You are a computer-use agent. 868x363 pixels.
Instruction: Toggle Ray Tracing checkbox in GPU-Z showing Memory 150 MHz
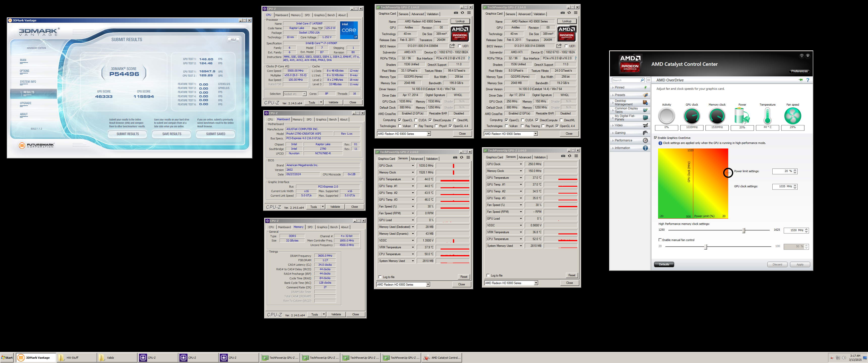point(523,126)
